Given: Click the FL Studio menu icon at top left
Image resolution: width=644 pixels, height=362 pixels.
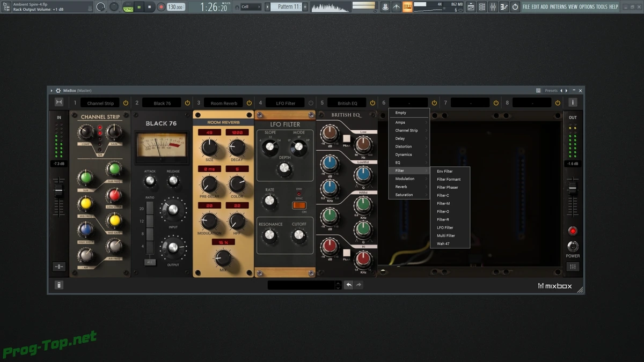Looking at the screenshot, I should click(6, 7).
